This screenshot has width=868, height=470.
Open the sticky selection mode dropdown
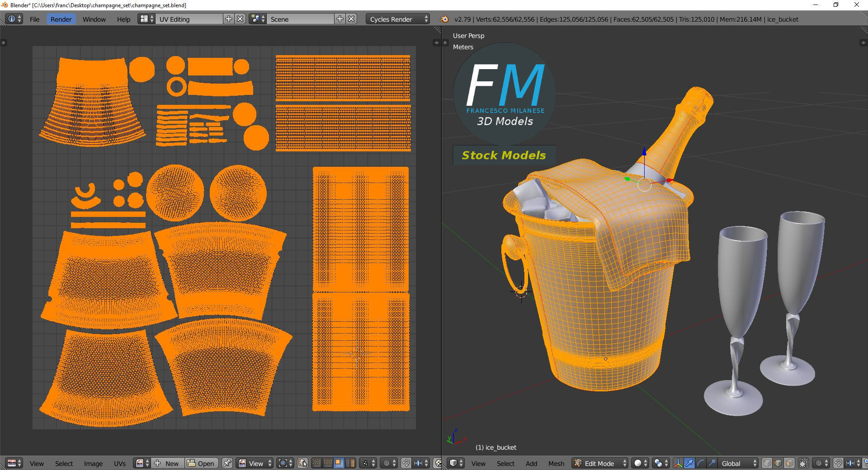click(367, 463)
